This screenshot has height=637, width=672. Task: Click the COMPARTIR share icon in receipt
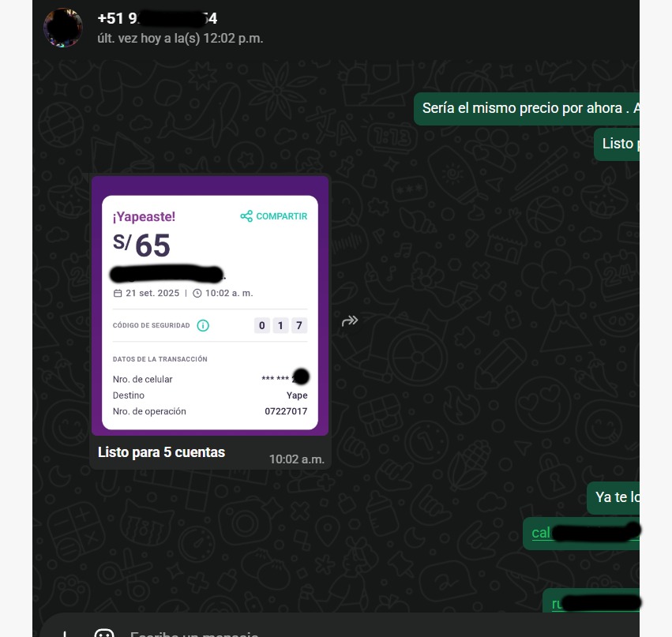pos(246,216)
